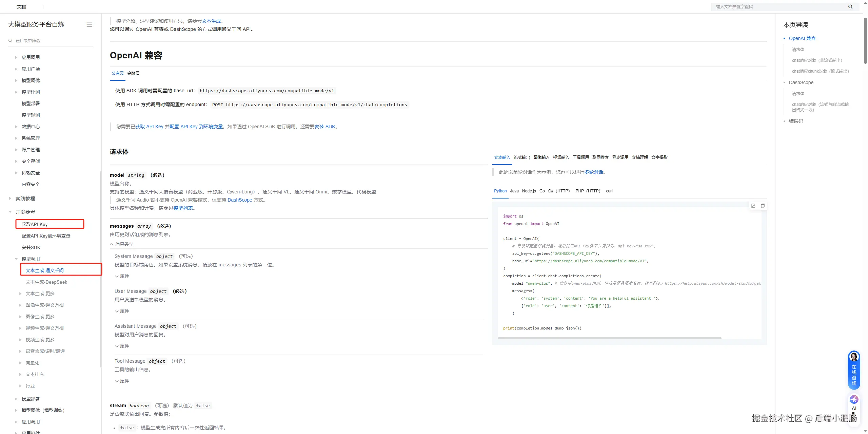Copy the Python code sample
Screen dimensions: 868x434
click(x=763, y=206)
